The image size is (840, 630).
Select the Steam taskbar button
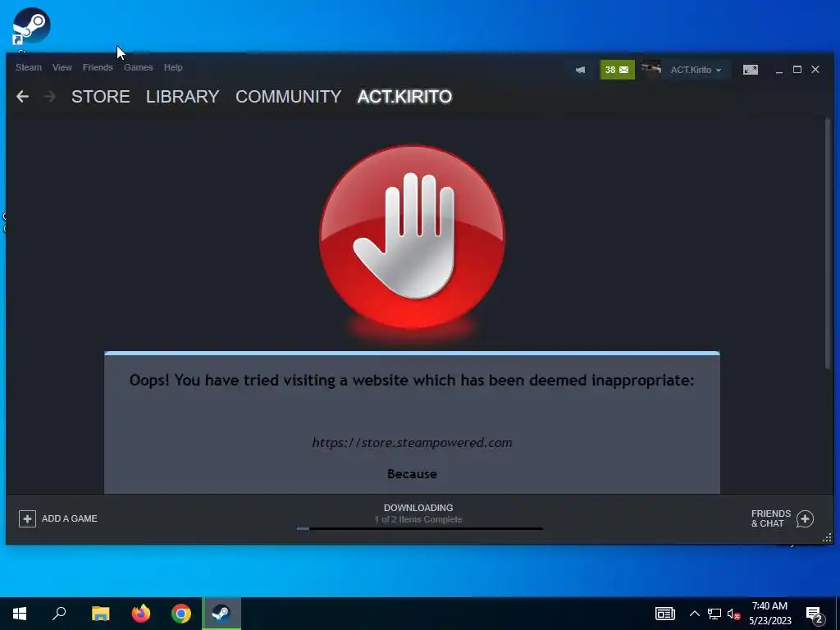pos(221,614)
